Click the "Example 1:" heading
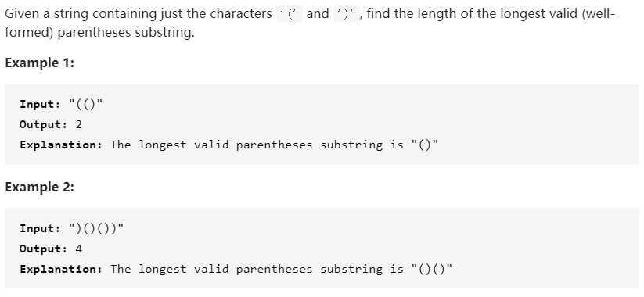The image size is (644, 297). (39, 63)
